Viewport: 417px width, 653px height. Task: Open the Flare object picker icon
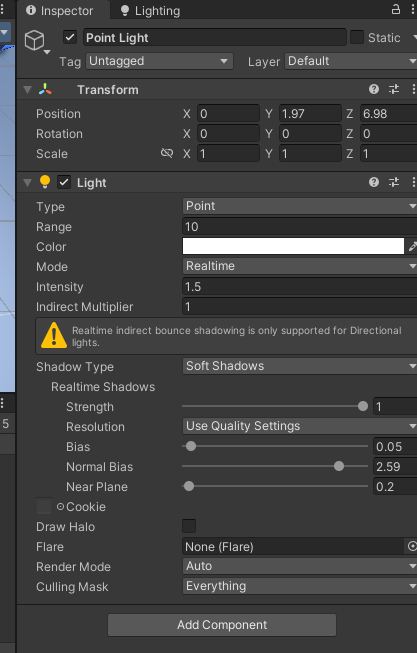[x=412, y=546]
